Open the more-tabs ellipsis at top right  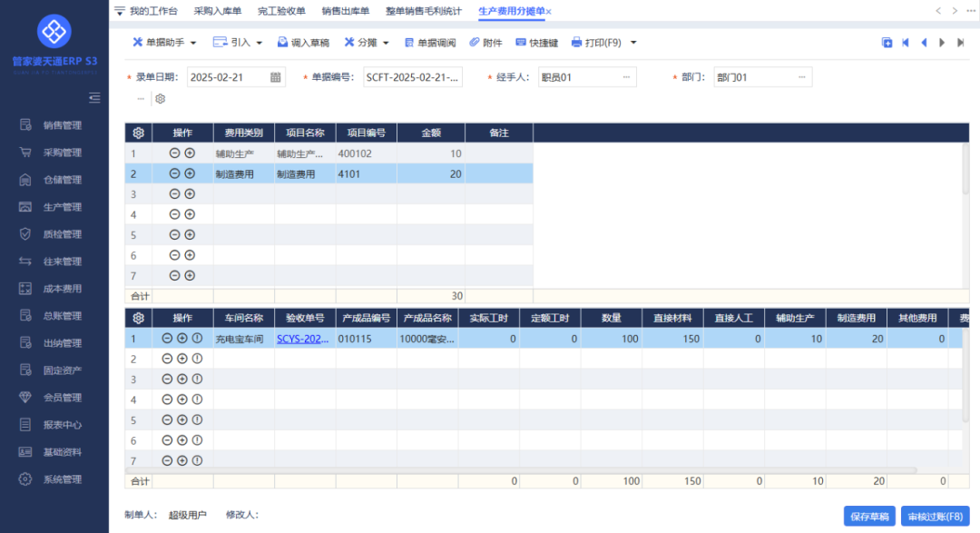pos(971,11)
